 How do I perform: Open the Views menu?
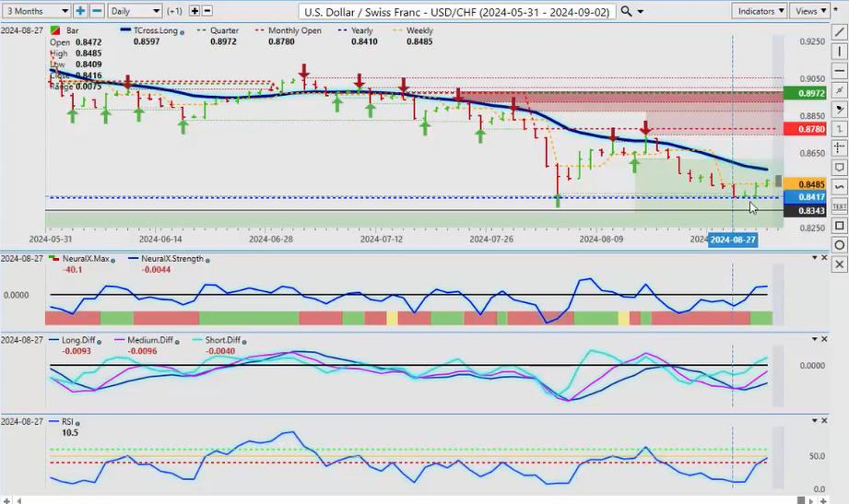(x=811, y=11)
